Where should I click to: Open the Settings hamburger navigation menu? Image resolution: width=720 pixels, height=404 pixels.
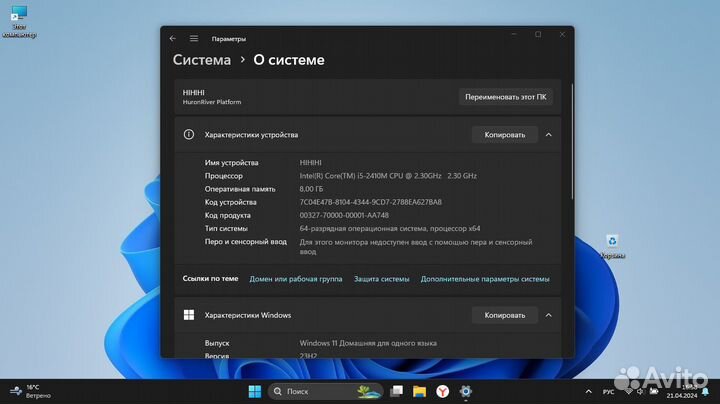coord(194,39)
